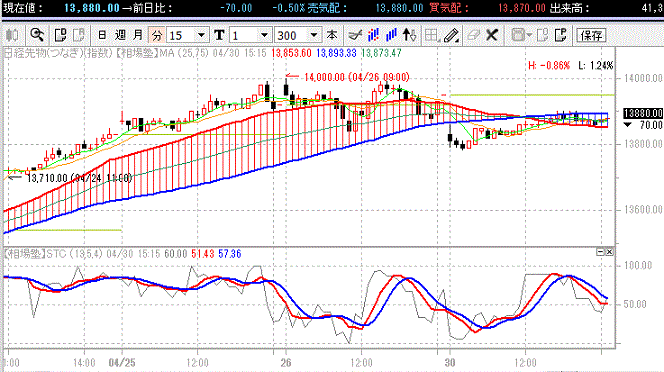The width and height of the screenshot is (664, 372).
Task: Click the 14,000.00 (04/26 09:00) high annotation
Action: coord(357,77)
